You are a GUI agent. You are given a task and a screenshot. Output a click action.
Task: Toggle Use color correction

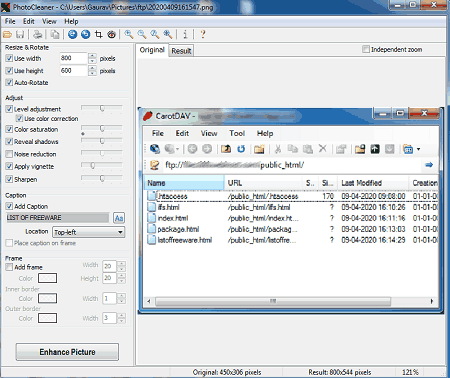(19, 118)
